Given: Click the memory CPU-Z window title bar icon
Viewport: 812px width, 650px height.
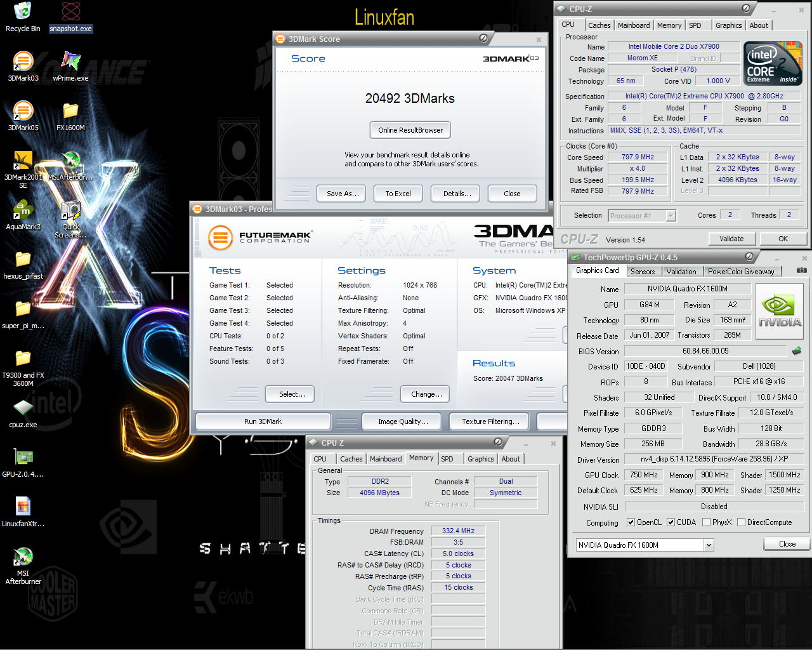Looking at the screenshot, I should click(x=313, y=442).
